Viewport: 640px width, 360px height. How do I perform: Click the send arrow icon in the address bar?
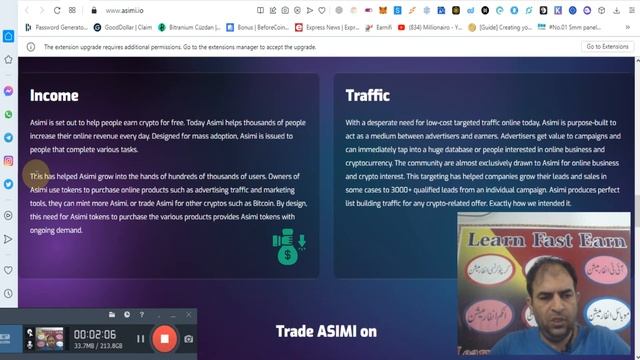click(310, 11)
